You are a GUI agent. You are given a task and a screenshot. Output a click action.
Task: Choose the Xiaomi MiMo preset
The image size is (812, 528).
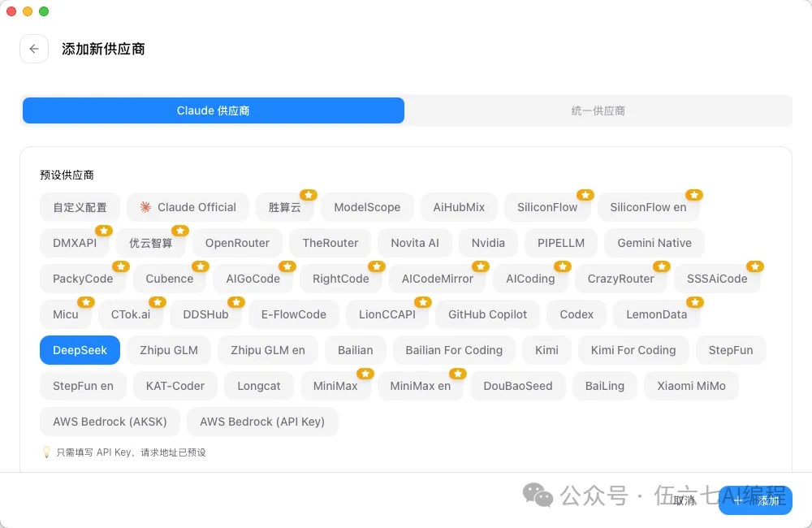point(691,386)
